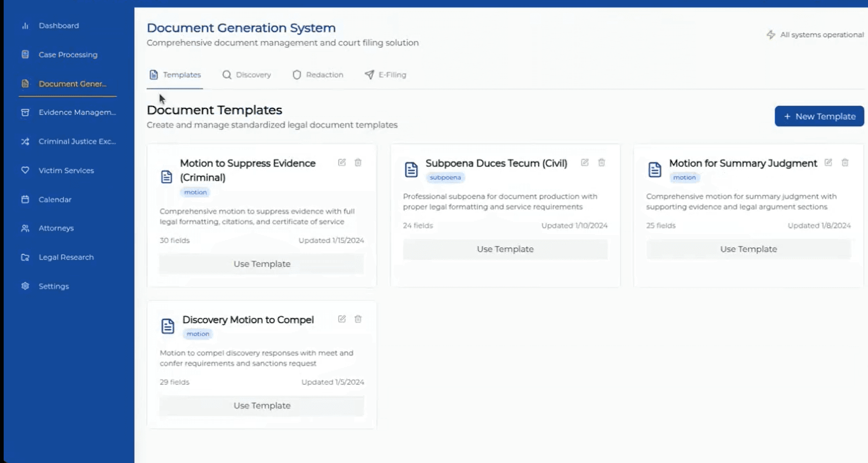868x463 pixels.
Task: Open Attorneys in the sidebar
Action: [x=56, y=228]
